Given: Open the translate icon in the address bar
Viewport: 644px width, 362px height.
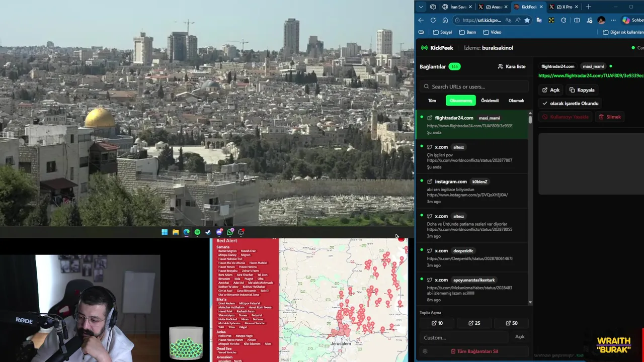Looking at the screenshot, I should coord(508,20).
